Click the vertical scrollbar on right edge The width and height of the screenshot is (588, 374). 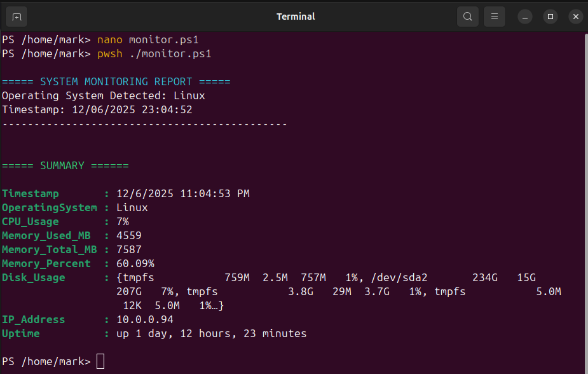pos(585,191)
